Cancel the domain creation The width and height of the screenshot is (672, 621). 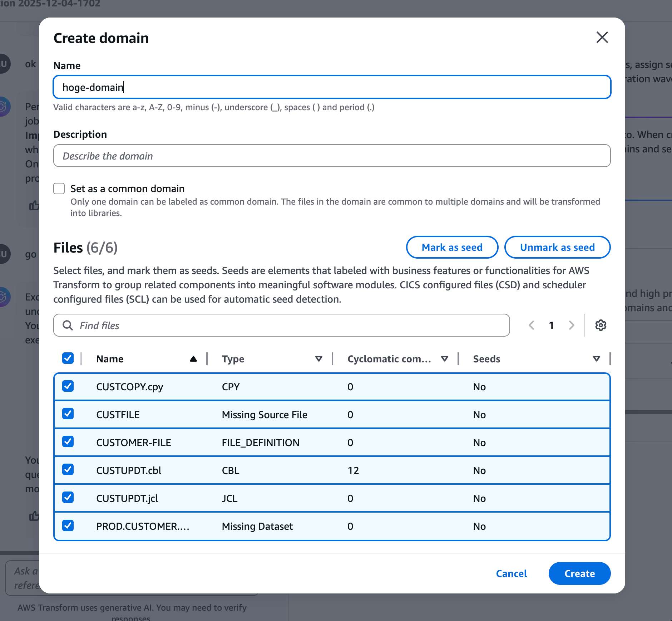point(511,573)
